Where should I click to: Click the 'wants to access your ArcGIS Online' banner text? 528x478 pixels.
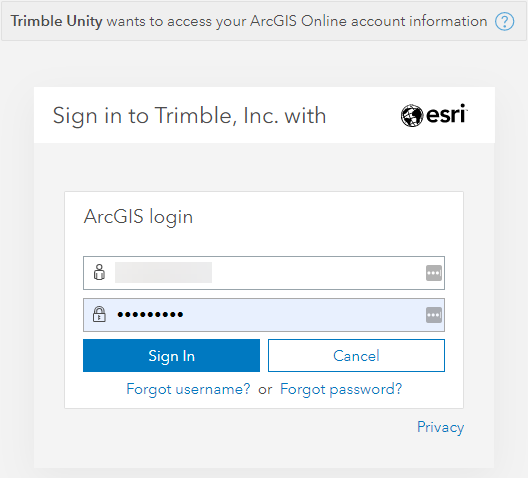tap(227, 21)
